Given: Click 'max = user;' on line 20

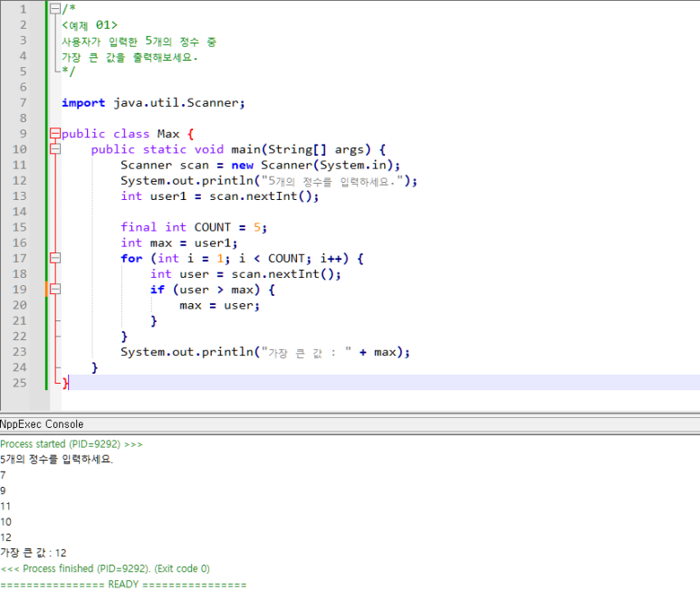Looking at the screenshot, I should point(219,306).
